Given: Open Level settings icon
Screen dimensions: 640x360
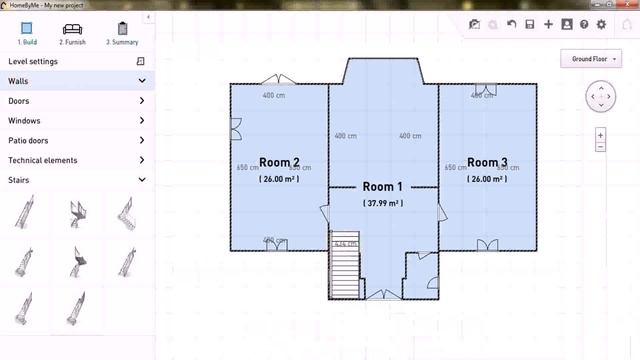Looking at the screenshot, I should (x=140, y=61).
